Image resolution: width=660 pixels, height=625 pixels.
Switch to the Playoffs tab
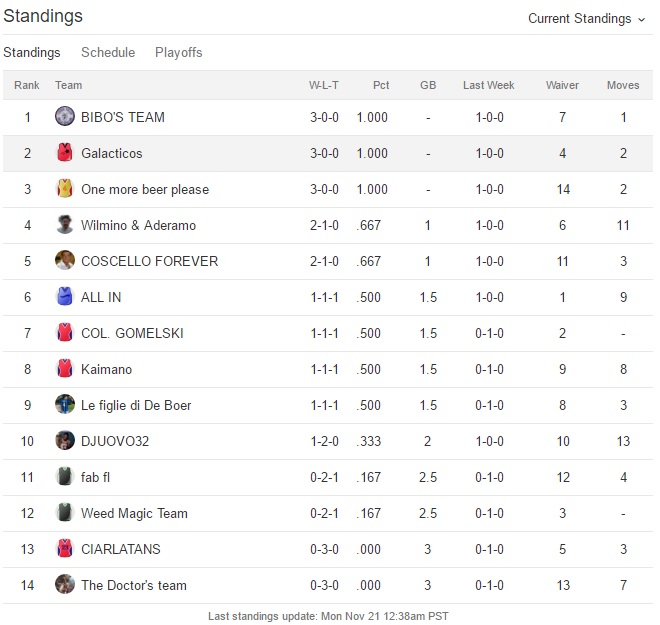click(178, 52)
